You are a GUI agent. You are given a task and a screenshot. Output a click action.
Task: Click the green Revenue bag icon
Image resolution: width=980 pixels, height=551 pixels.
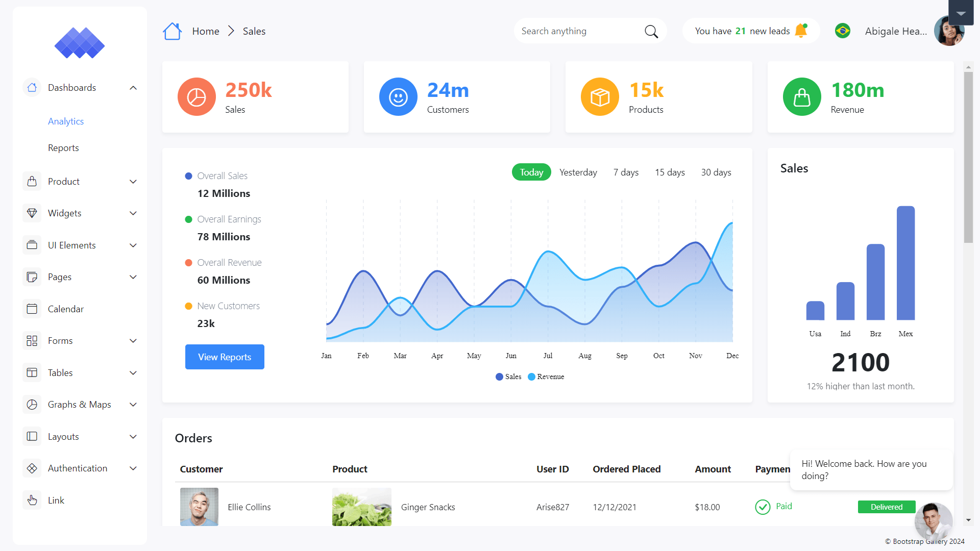pyautogui.click(x=801, y=97)
